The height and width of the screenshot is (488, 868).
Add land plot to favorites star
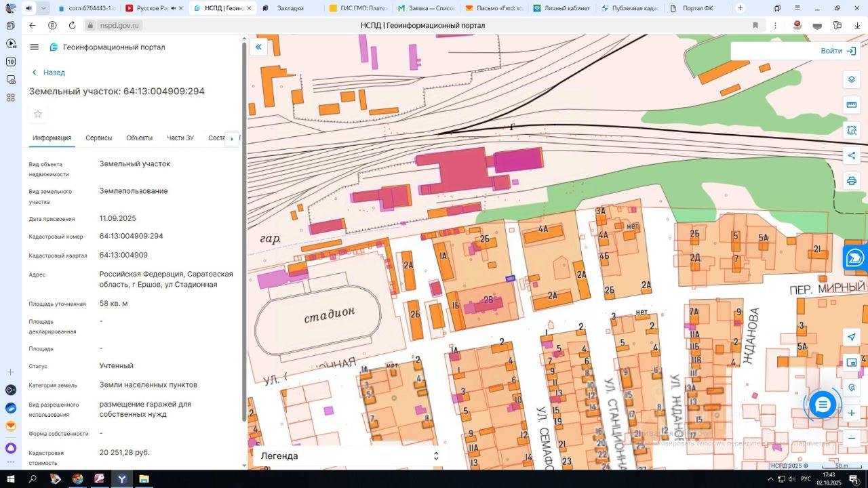coord(38,114)
